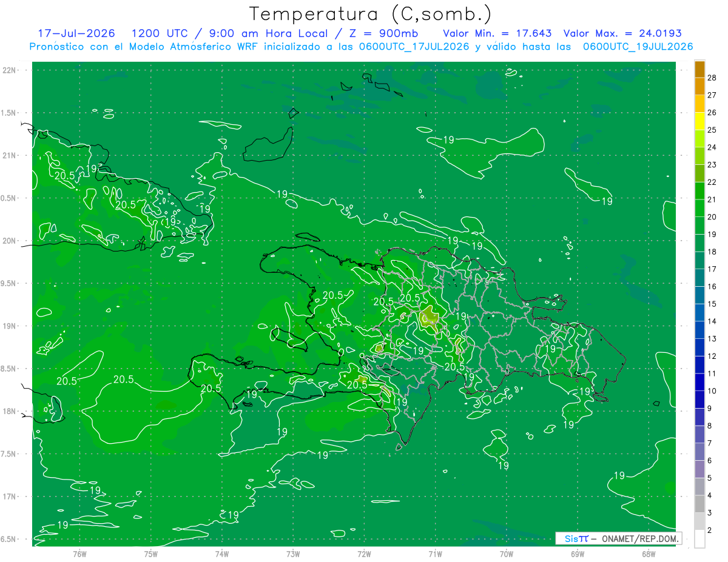Click the purple legend swatch beside 6
The width and height of the screenshot is (728, 562).
pyautogui.click(x=699, y=469)
